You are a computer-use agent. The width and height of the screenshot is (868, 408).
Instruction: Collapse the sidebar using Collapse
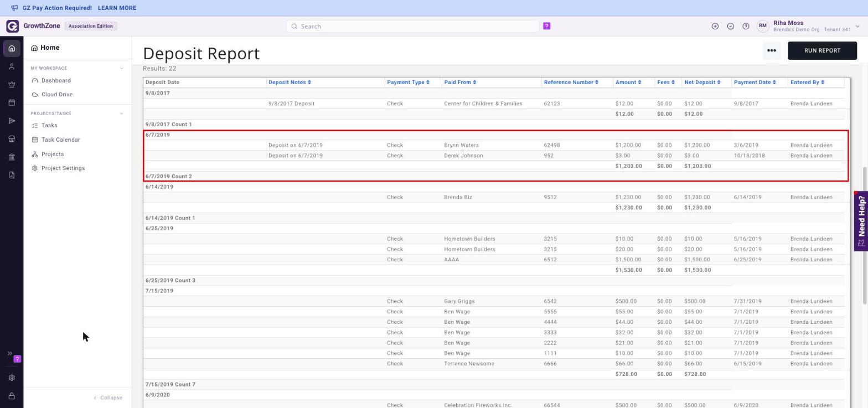point(108,397)
